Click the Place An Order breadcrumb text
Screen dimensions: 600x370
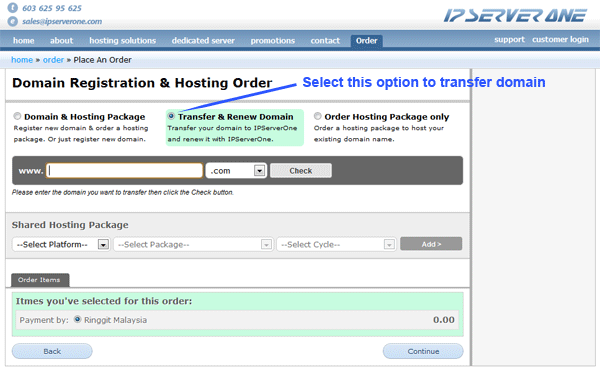pyautogui.click(x=103, y=60)
